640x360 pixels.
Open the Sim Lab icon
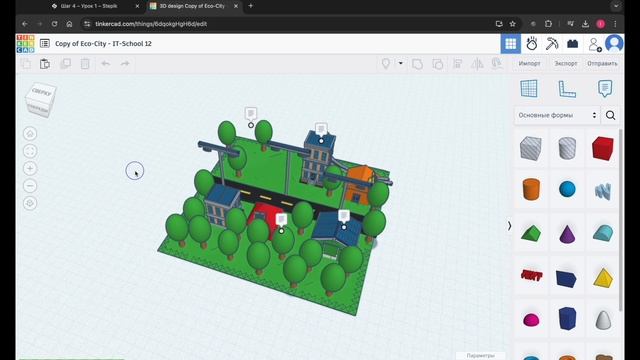[x=531, y=44]
